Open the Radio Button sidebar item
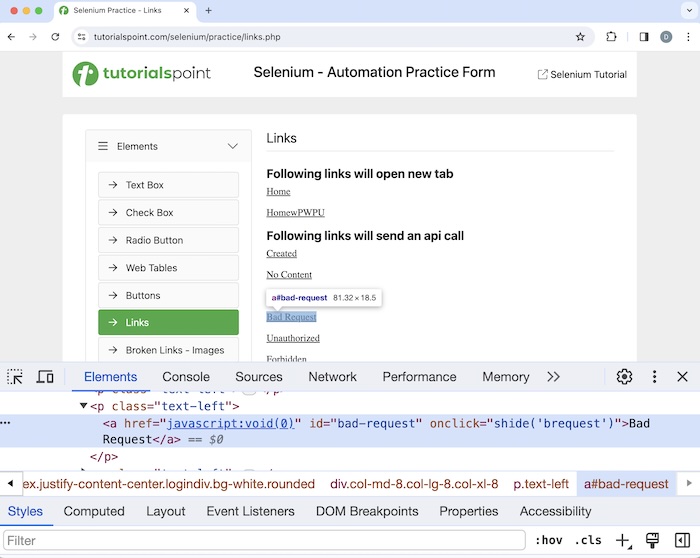 pos(154,240)
